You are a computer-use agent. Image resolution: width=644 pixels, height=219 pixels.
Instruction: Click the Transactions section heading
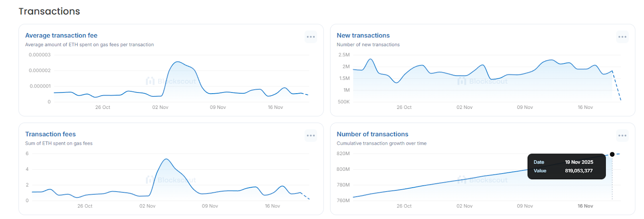[49, 11]
